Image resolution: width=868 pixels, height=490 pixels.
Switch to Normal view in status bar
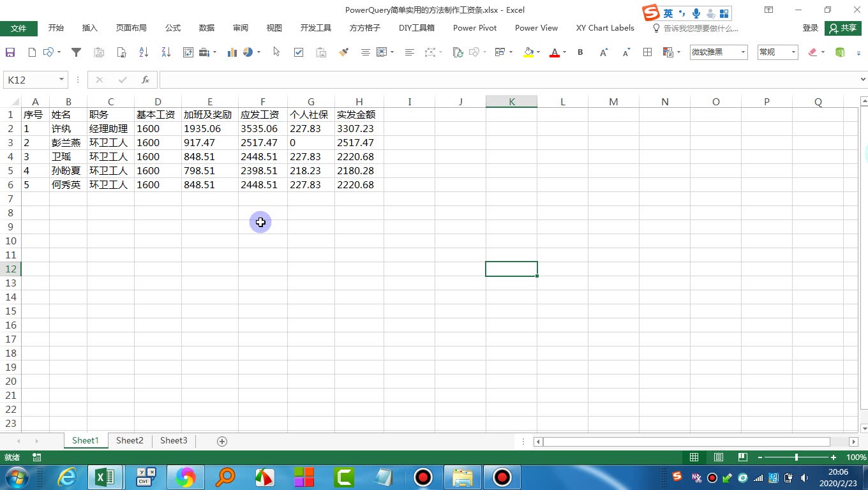(694, 457)
